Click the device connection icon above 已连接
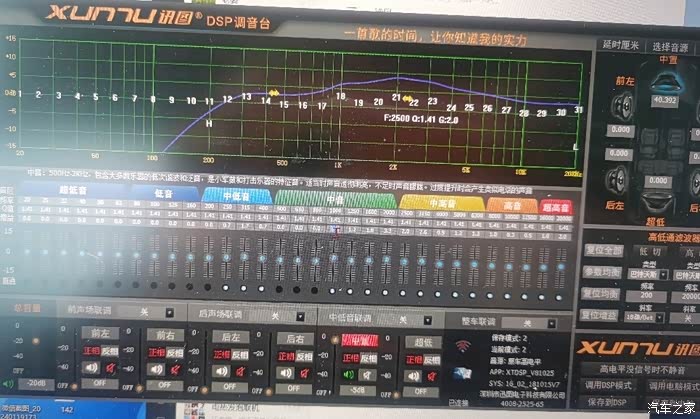The width and height of the screenshot is (700, 419). tap(461, 373)
